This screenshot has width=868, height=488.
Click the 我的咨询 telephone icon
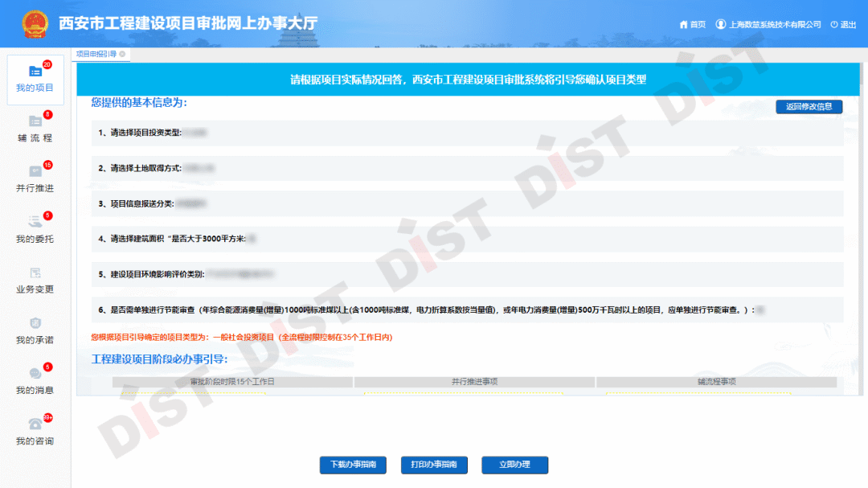coord(35,424)
